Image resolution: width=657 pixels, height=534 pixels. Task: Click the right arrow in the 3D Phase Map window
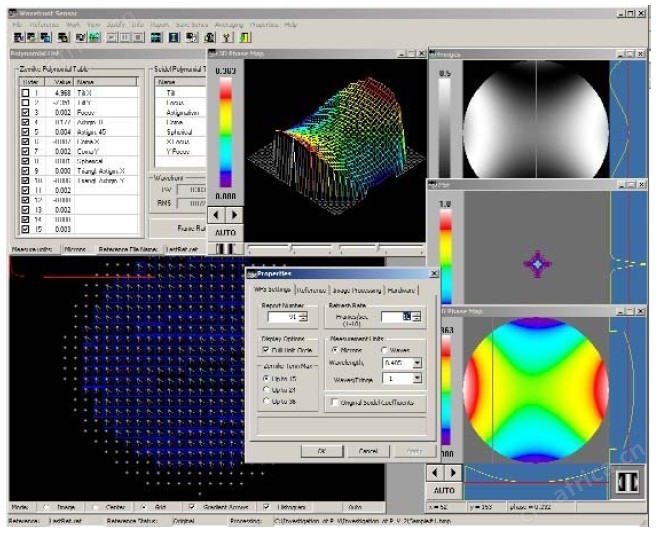234,215
